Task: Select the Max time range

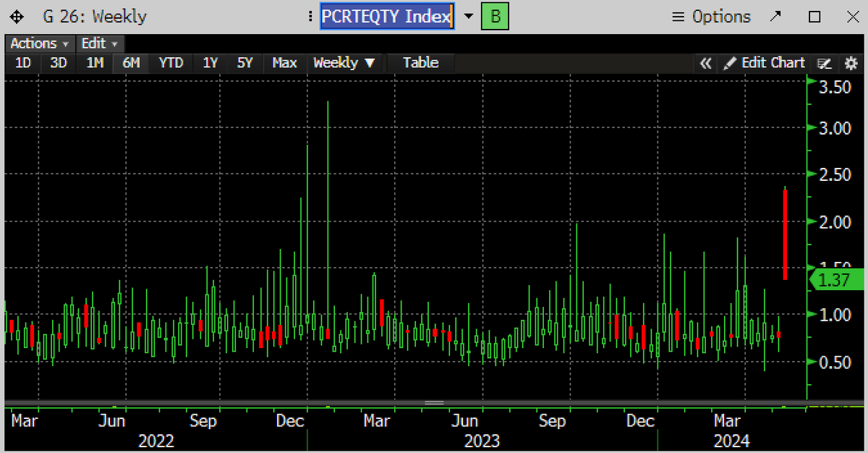Action: (284, 63)
